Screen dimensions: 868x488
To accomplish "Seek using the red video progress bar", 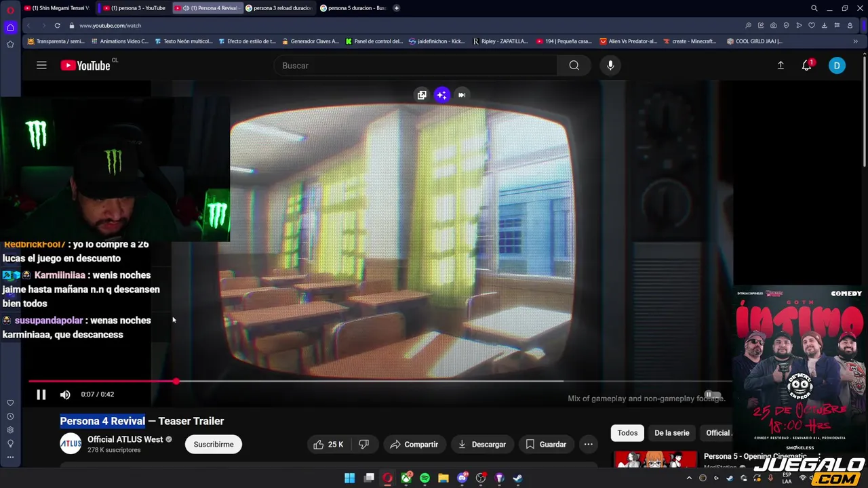I will point(102,382).
